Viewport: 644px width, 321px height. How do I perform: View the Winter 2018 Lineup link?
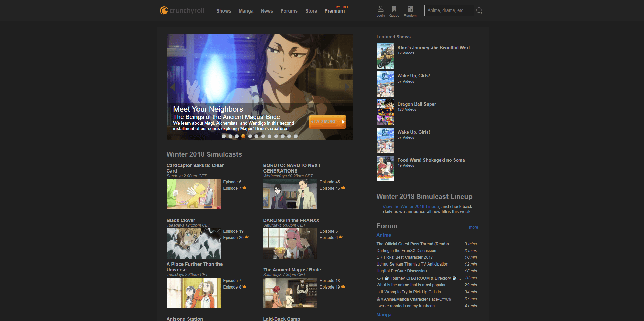pyautogui.click(x=411, y=206)
